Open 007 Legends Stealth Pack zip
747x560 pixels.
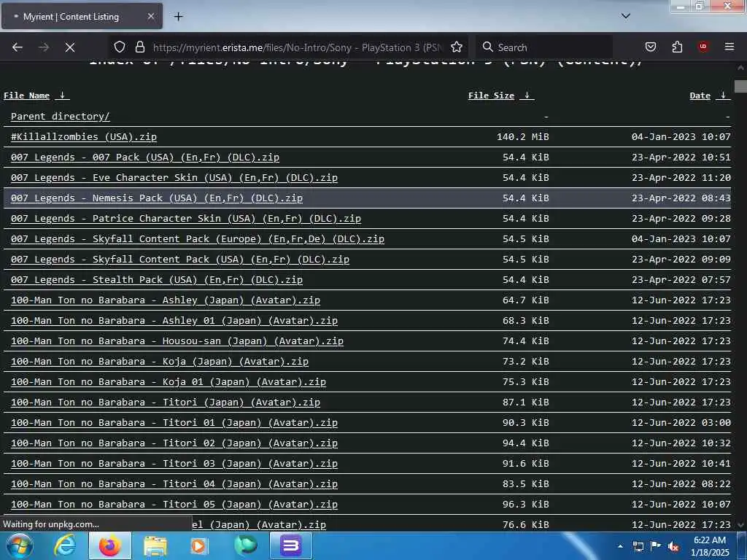(x=157, y=280)
